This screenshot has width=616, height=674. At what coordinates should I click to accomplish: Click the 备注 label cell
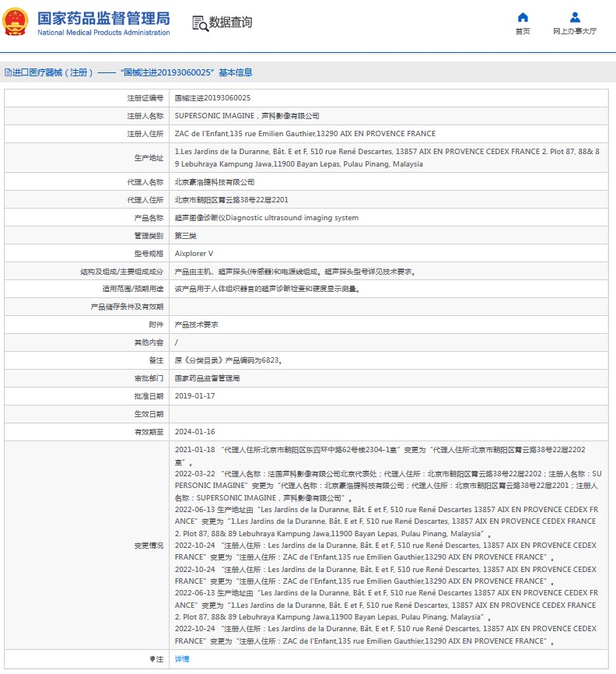(87, 360)
